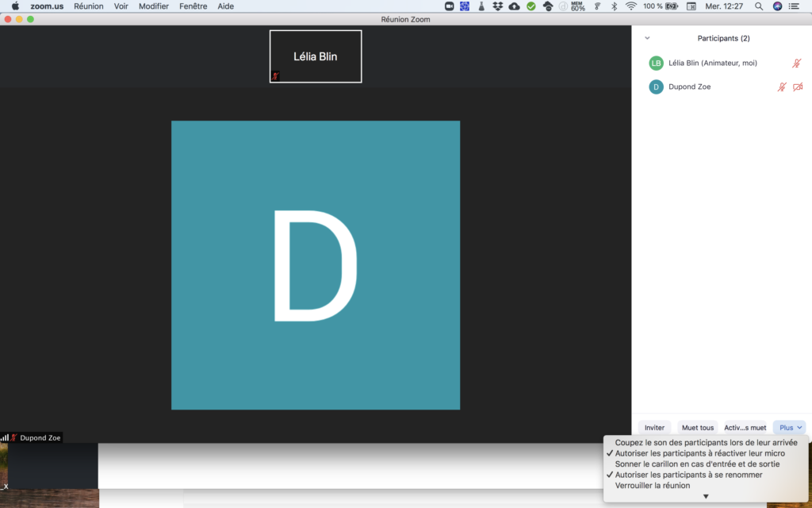Toggle Coupez le son des participants lors de leur arrivée

tap(706, 443)
